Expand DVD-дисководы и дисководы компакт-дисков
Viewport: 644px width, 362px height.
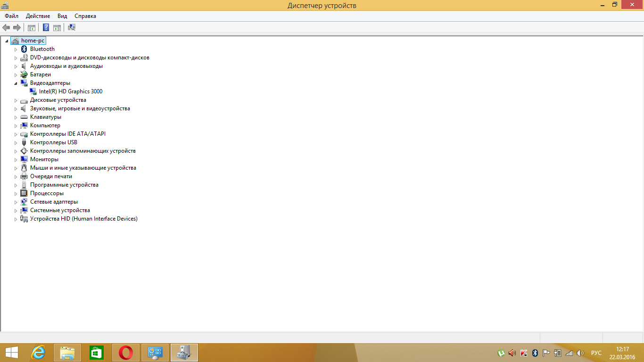16,58
